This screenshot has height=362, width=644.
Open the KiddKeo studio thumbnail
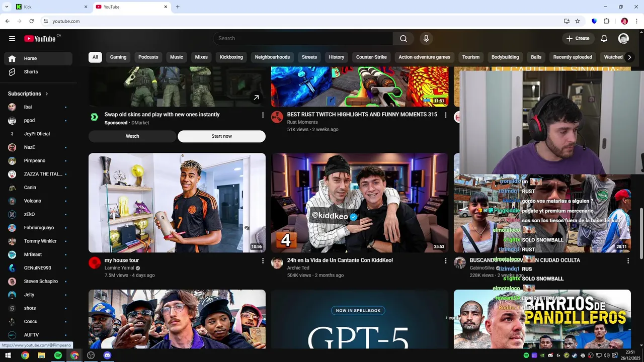[x=360, y=203]
